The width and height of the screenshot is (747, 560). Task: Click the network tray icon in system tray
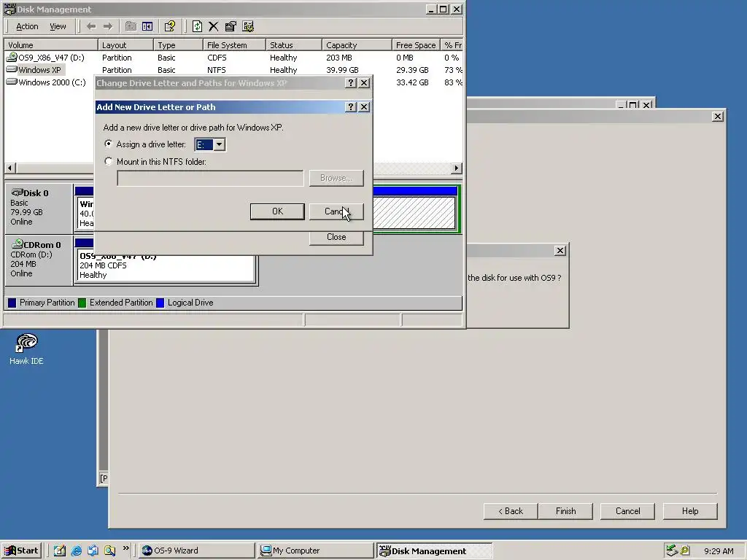[x=672, y=551]
